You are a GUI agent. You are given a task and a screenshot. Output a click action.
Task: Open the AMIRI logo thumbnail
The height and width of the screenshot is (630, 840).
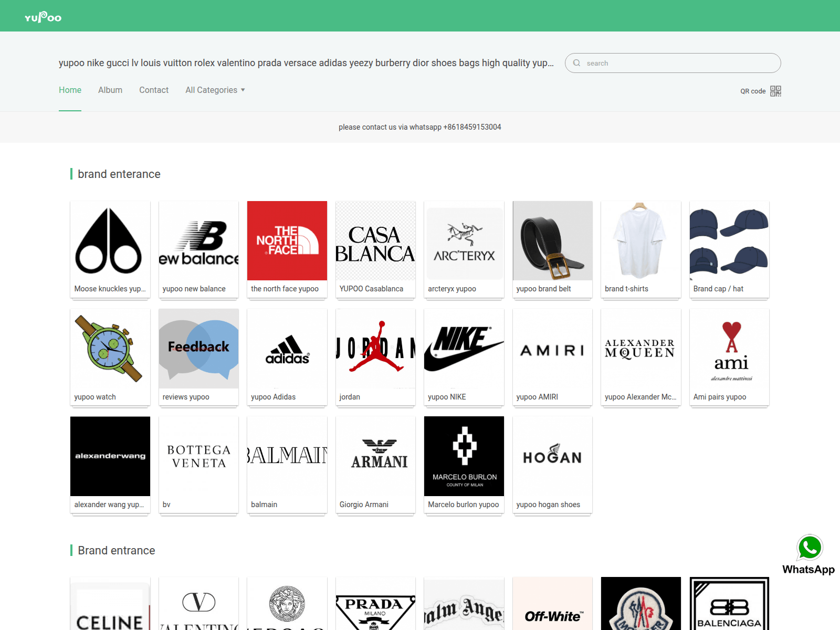552,349
